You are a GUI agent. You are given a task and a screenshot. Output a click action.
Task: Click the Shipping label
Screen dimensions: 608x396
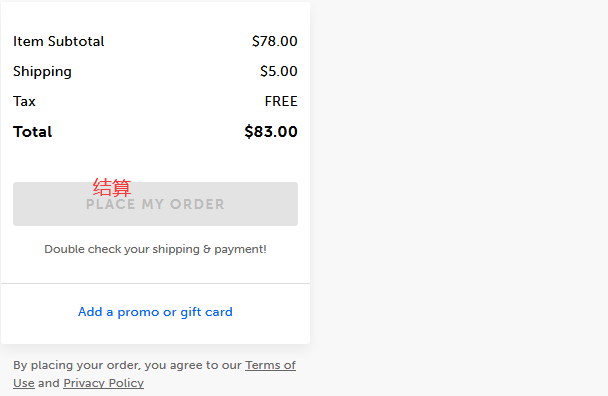42,71
